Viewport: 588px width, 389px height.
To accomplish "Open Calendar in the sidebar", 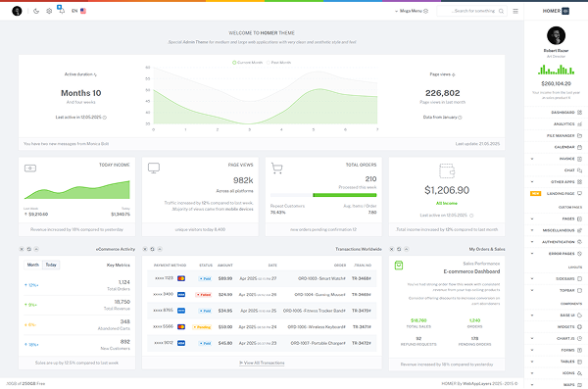I will point(556,147).
